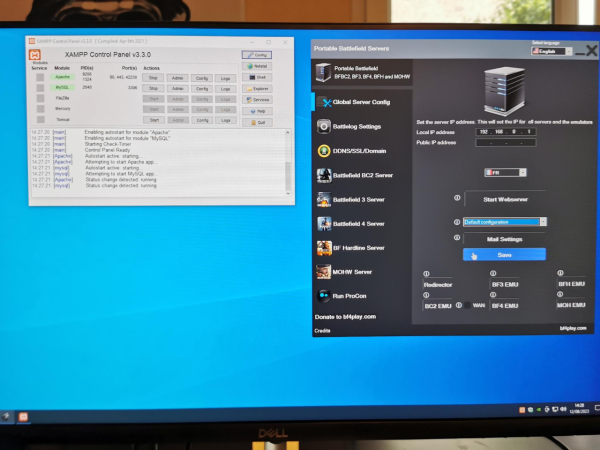Click info icon above BFH EMU
The image size is (600, 450).
[560, 273]
